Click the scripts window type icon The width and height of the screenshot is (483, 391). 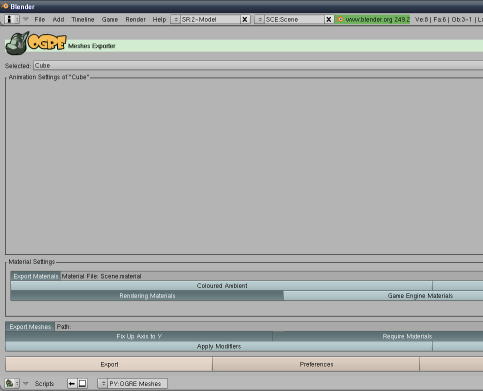[10, 383]
